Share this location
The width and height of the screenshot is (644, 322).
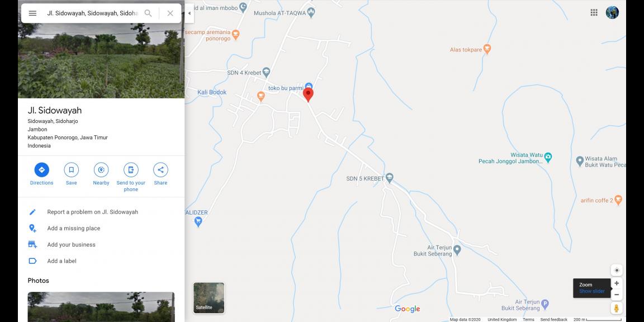[160, 174]
